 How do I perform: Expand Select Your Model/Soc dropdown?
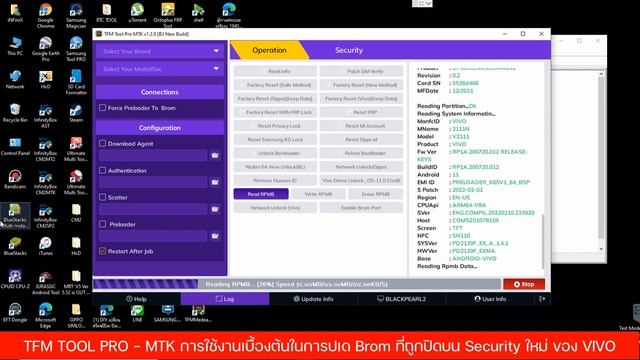pyautogui.click(x=160, y=69)
